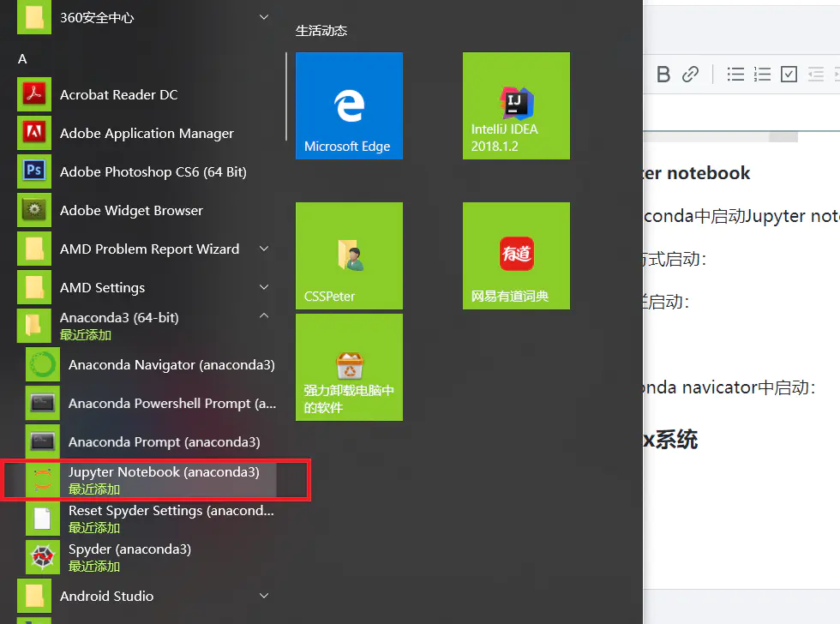Expand AMD Problem Report Wizard chevron
Viewport: 840px width, 624px height.
[264, 249]
